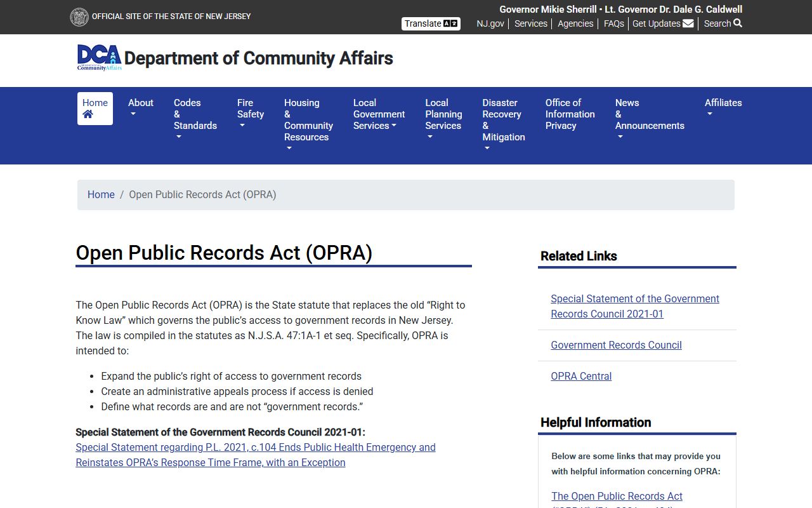This screenshot has height=508, width=812.
Task: Visit the OPRA Central link
Action: [x=581, y=377]
